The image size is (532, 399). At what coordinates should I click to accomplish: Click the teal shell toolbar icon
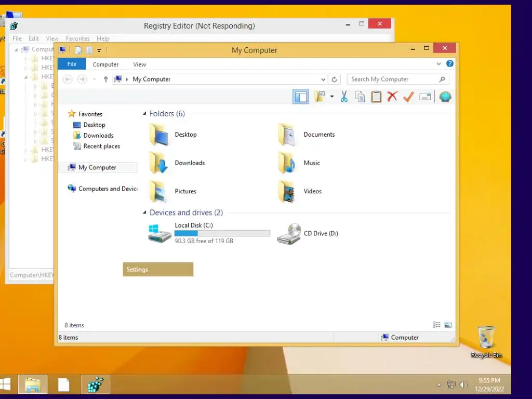point(445,97)
